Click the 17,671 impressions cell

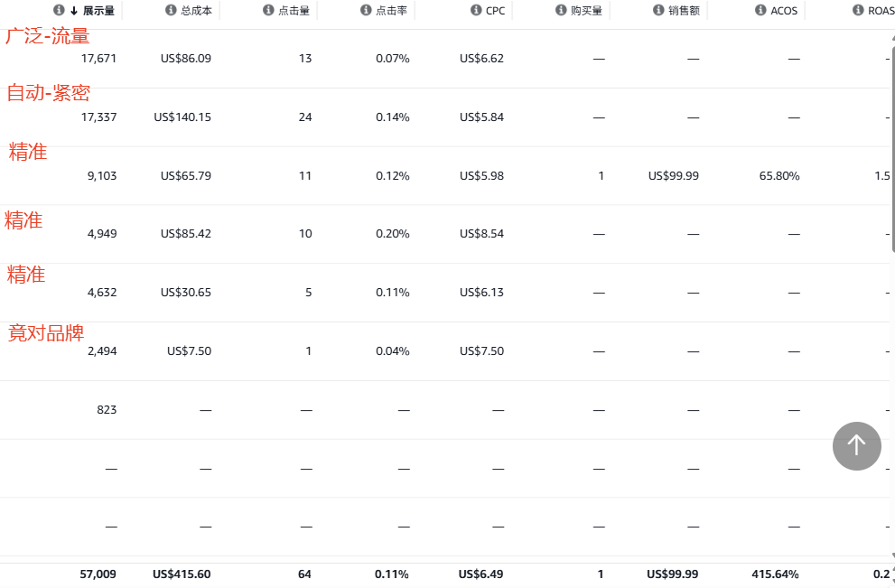pyautogui.click(x=98, y=59)
